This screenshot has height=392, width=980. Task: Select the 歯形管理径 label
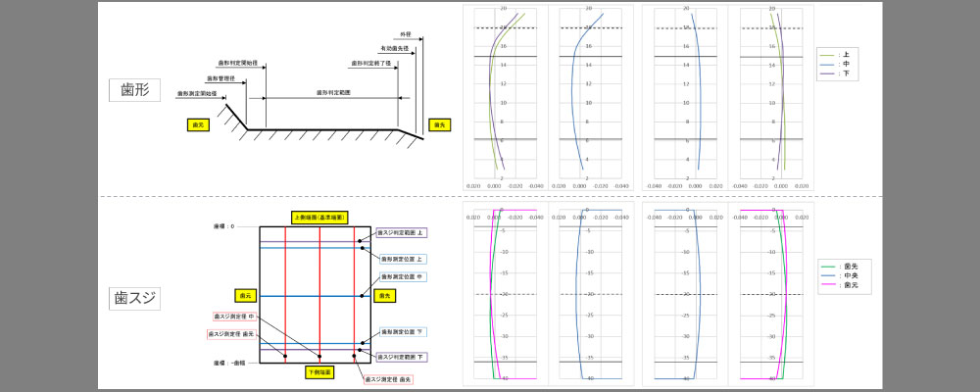tap(220, 78)
